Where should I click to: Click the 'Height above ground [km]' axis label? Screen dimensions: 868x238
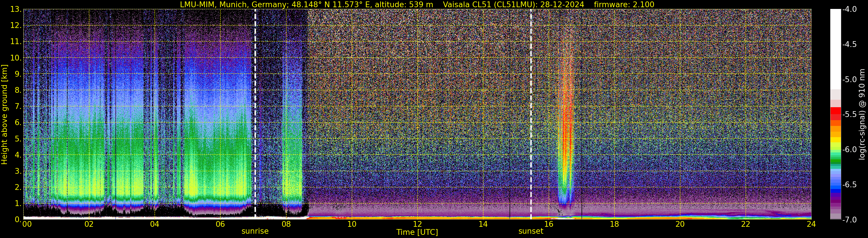point(4,115)
